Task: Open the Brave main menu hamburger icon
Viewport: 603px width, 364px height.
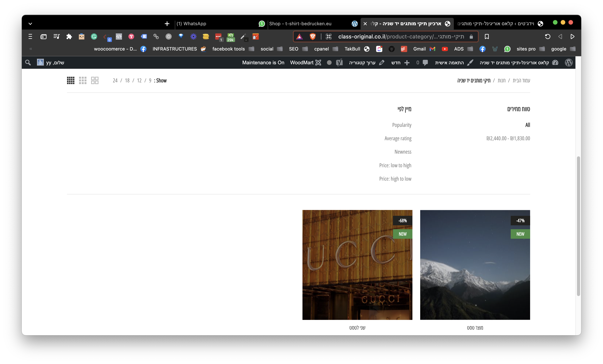Action: (30, 37)
